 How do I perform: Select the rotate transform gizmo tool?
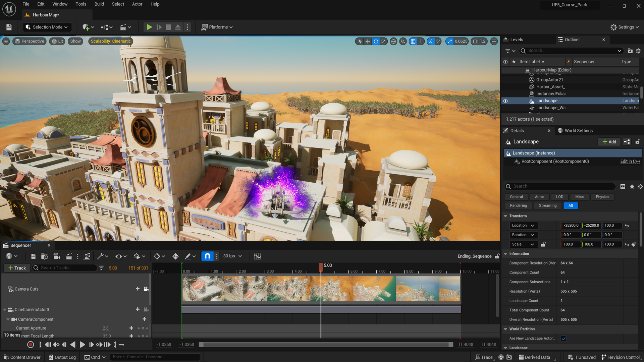pyautogui.click(x=376, y=41)
